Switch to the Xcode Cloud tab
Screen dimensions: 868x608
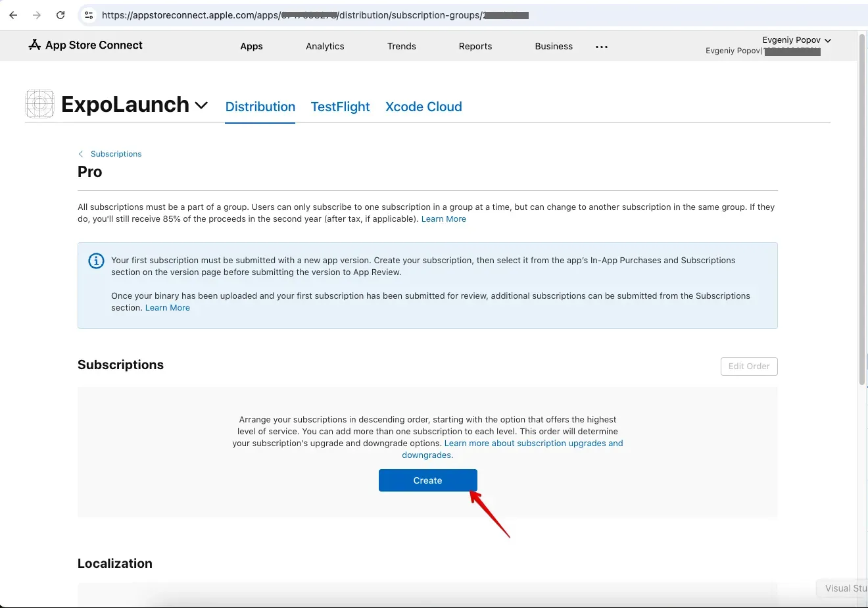coord(423,107)
